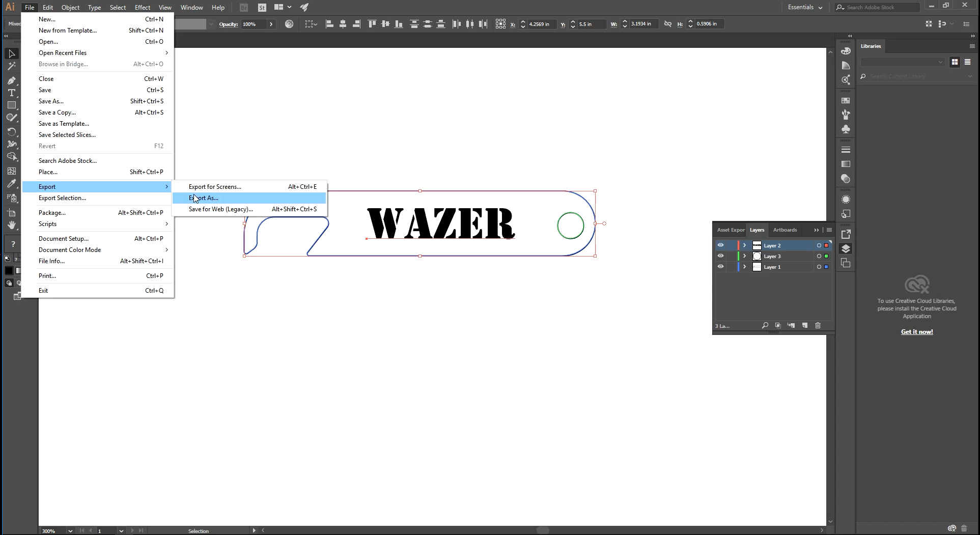980x535 pixels.
Task: Open the Essentials workspace dropdown
Action: [805, 7]
